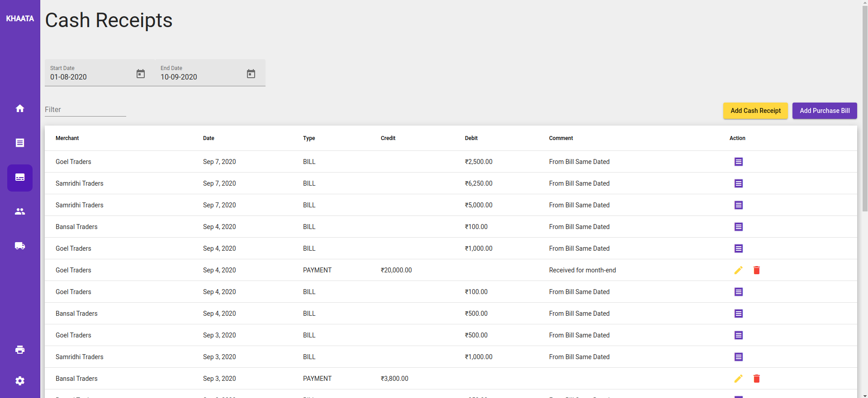The image size is (868, 398).
Task: Click the KHAATA logo link
Action: click(20, 19)
